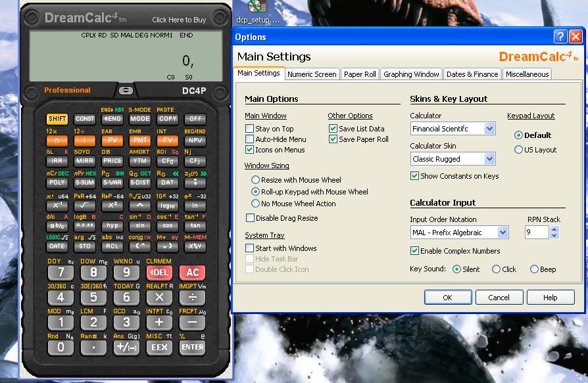Screen dimensions: 588x383
Task: Tap the division key on the calculator
Action: 192,297
